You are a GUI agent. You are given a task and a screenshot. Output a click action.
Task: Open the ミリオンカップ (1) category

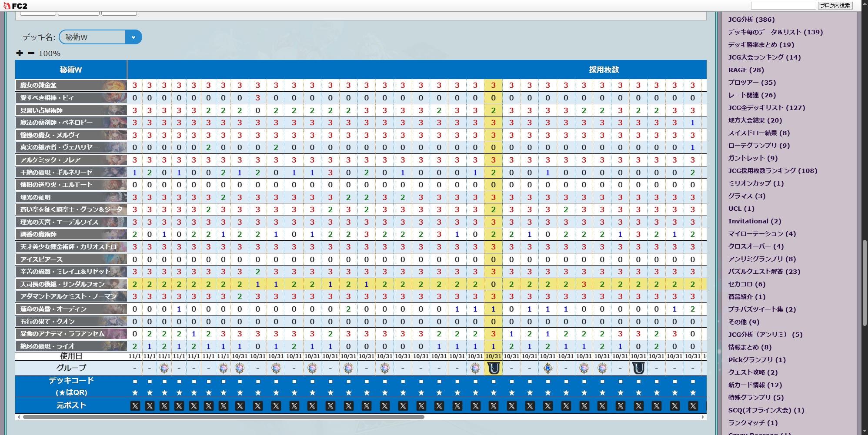(756, 183)
